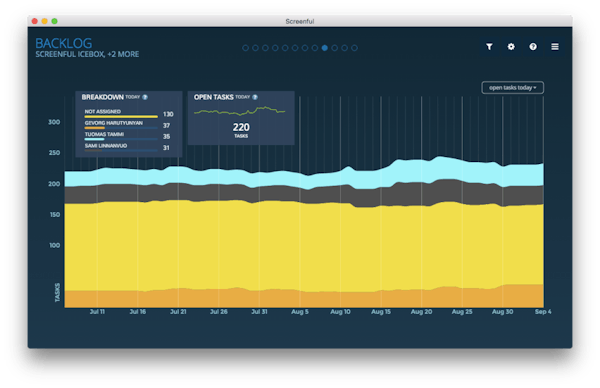This screenshot has width=600, height=388.
Task: Select the 'Tuomas Tammi' breakdown row
Action: [129, 136]
